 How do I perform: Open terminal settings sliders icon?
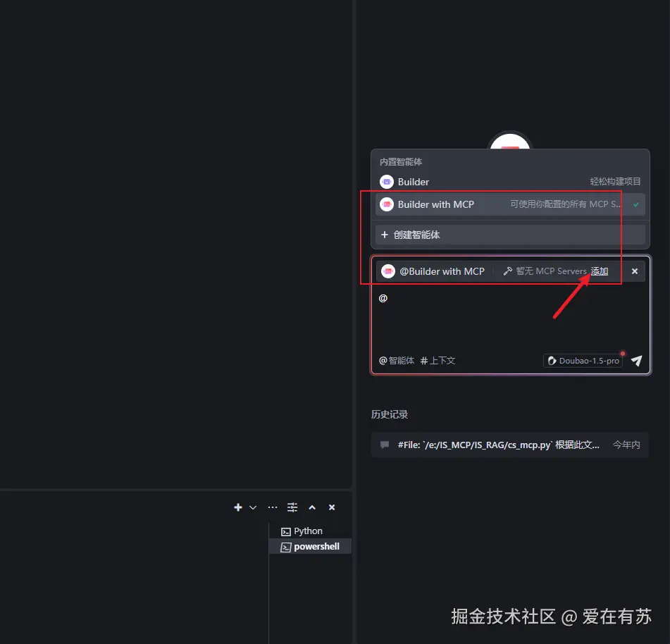(292, 507)
